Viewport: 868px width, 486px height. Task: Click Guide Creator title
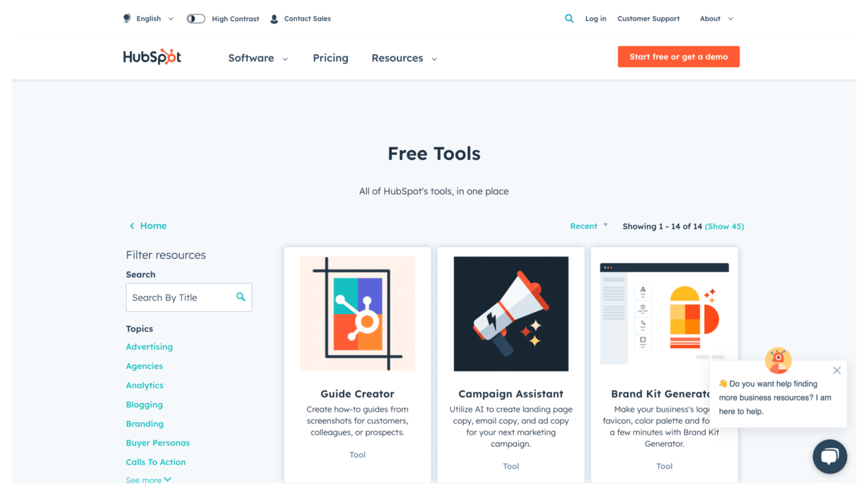click(357, 394)
